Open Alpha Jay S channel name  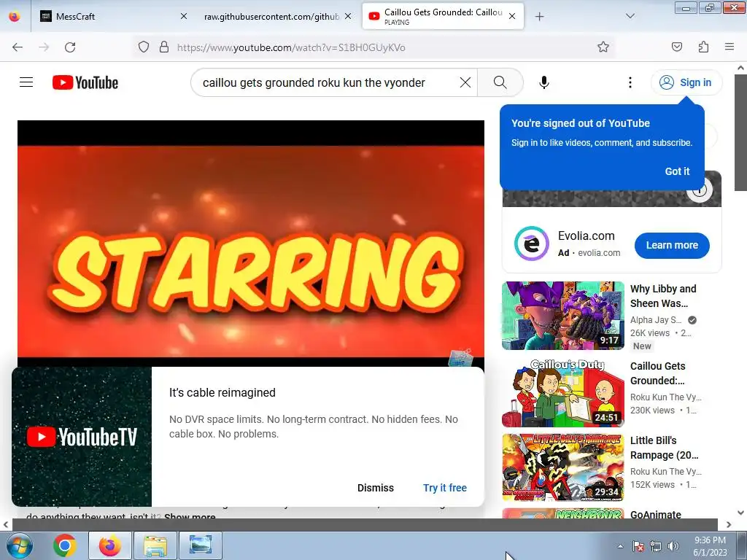656,320
